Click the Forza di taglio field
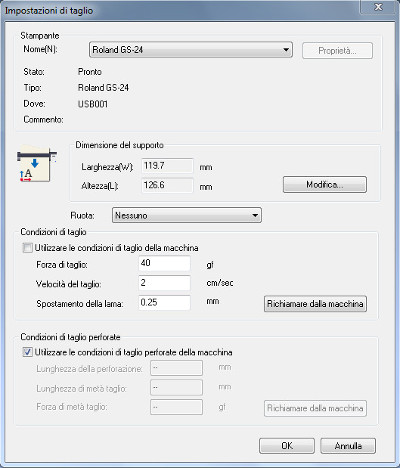This screenshot has height=468, width=400. point(164,263)
